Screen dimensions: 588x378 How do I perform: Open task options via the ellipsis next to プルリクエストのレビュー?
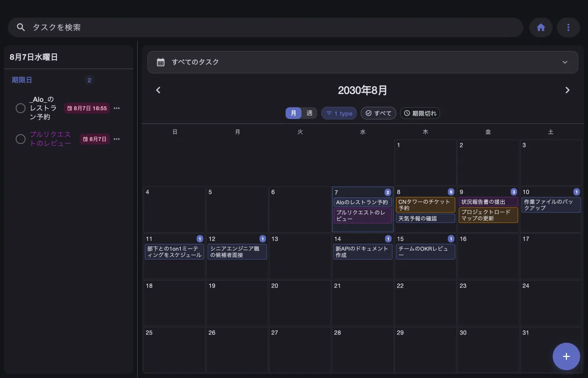tap(116, 139)
